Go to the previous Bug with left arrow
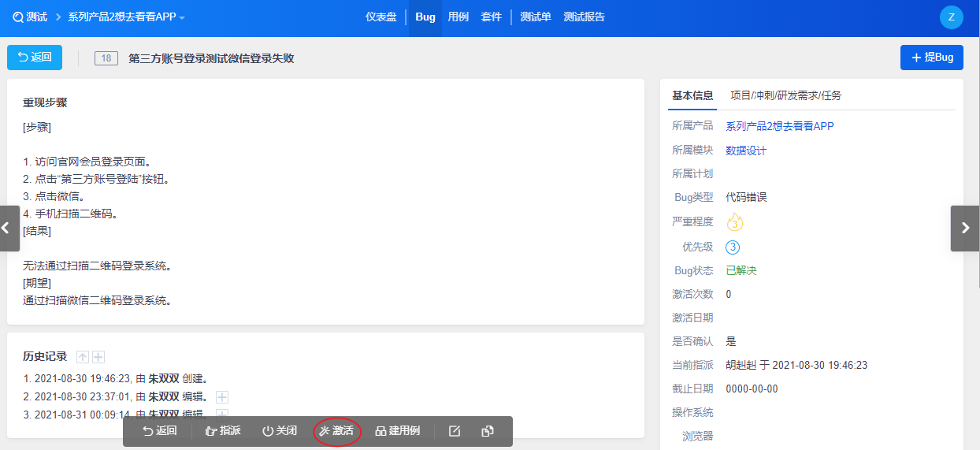Screen dimensions: 980x450 click(7, 229)
